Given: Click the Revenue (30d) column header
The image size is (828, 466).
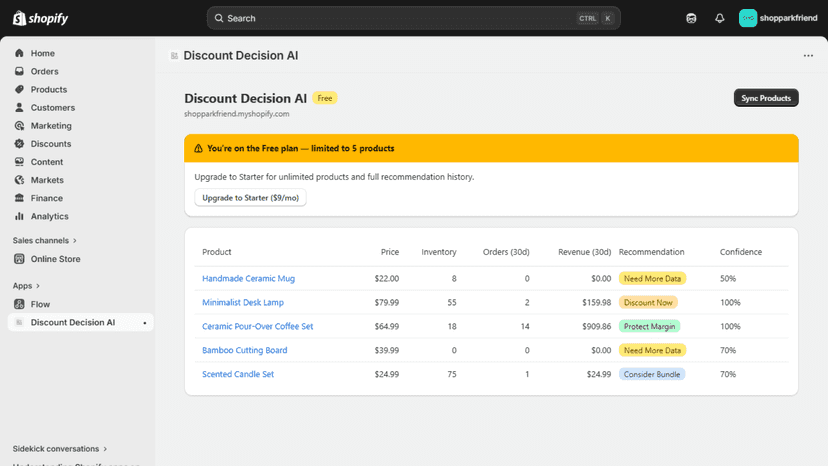Looking at the screenshot, I should click(x=585, y=252).
